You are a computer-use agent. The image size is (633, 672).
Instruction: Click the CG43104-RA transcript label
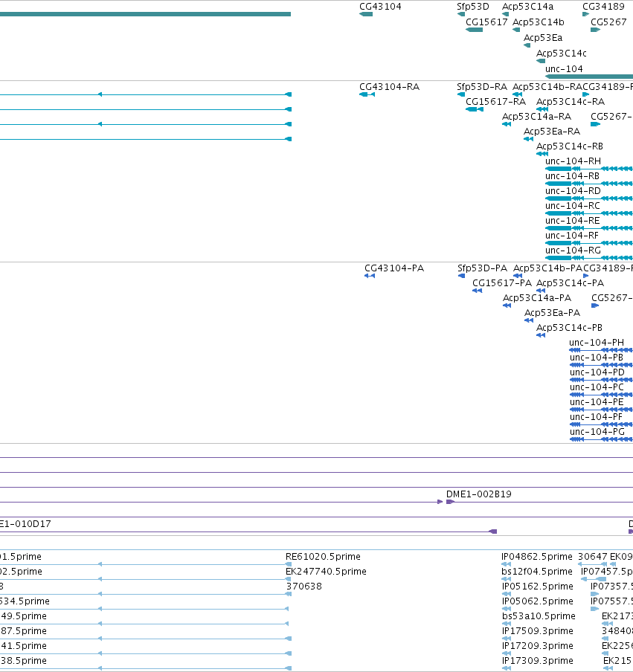tap(389, 86)
